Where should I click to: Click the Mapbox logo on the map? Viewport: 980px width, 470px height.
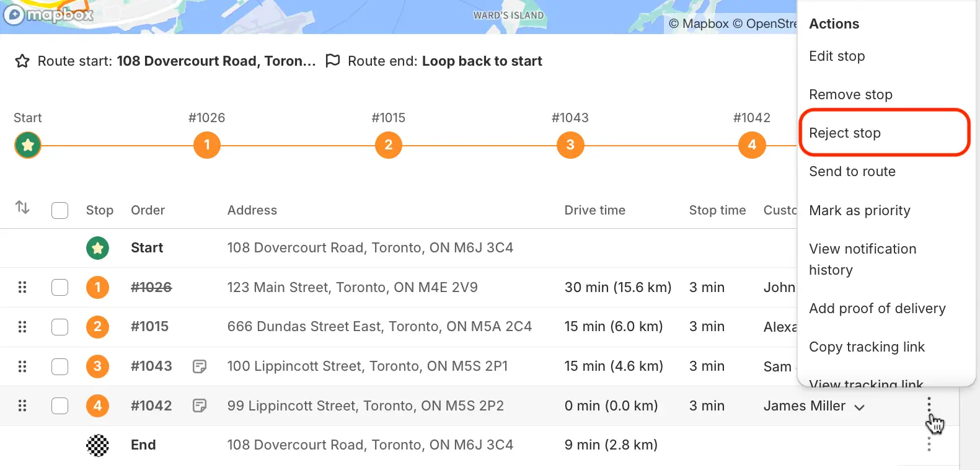pyautogui.click(x=48, y=14)
